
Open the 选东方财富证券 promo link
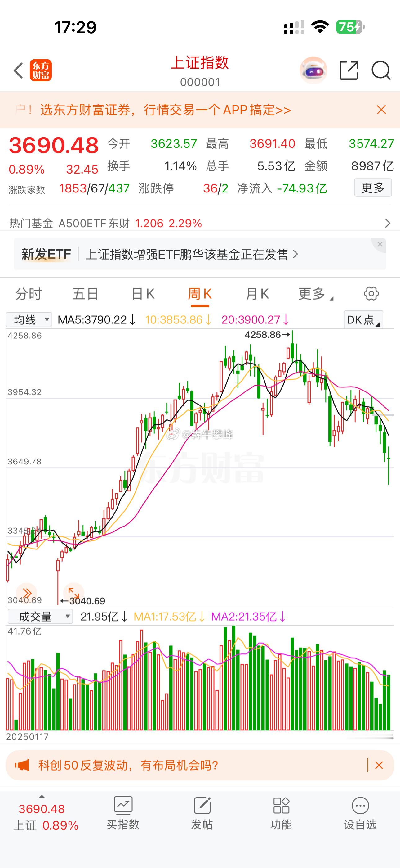coord(165,110)
